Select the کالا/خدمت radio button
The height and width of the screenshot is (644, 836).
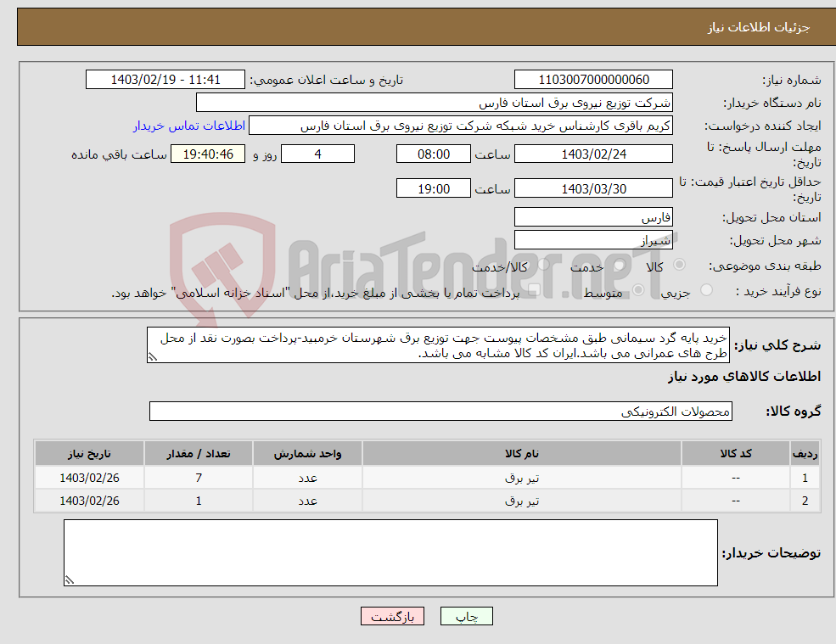[543, 265]
